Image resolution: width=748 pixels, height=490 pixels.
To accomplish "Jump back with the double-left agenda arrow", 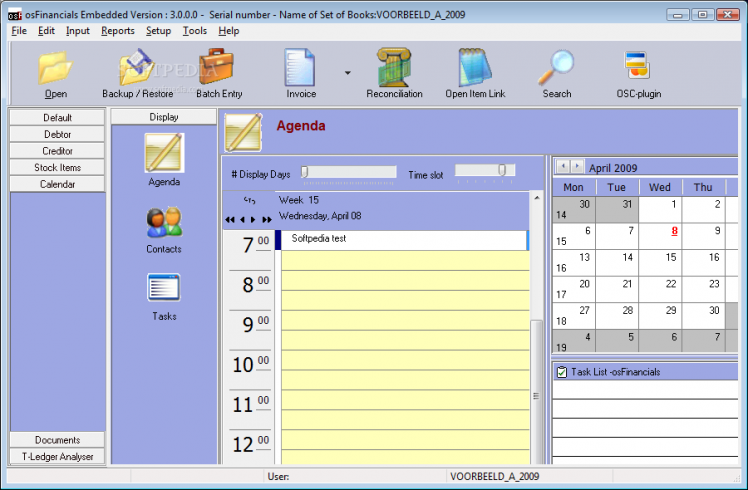I will (230, 219).
